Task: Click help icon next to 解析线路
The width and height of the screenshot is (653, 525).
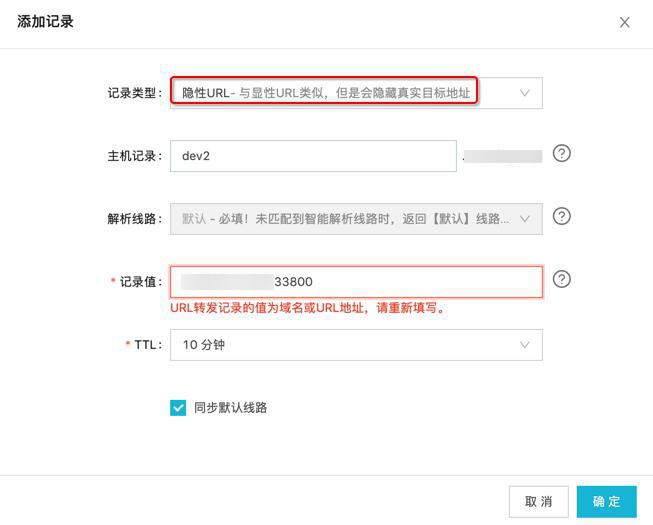Action: pos(561,216)
